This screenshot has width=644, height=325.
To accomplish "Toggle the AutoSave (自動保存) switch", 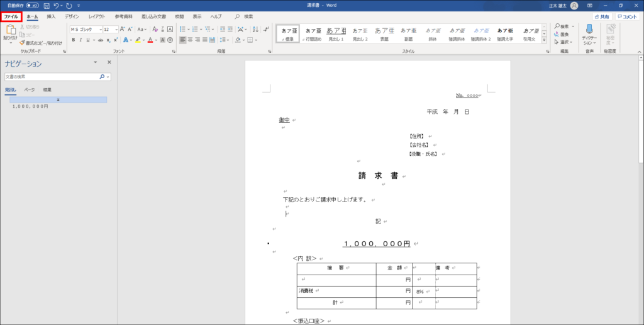I will tap(33, 6).
